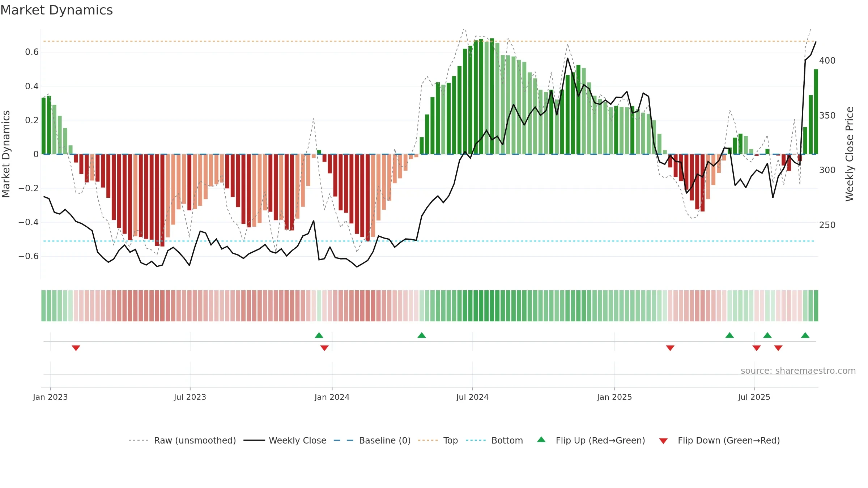Click the −0.4 left-axis tick label

[29, 222]
